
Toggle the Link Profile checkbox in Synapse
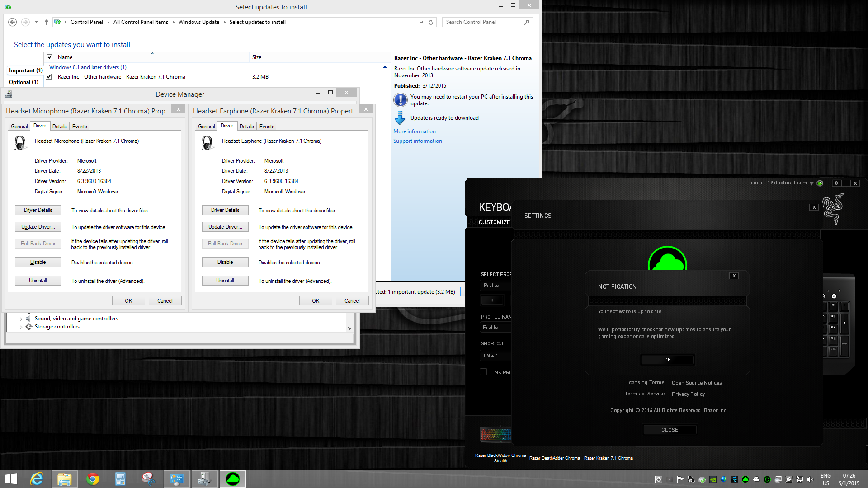(x=483, y=372)
